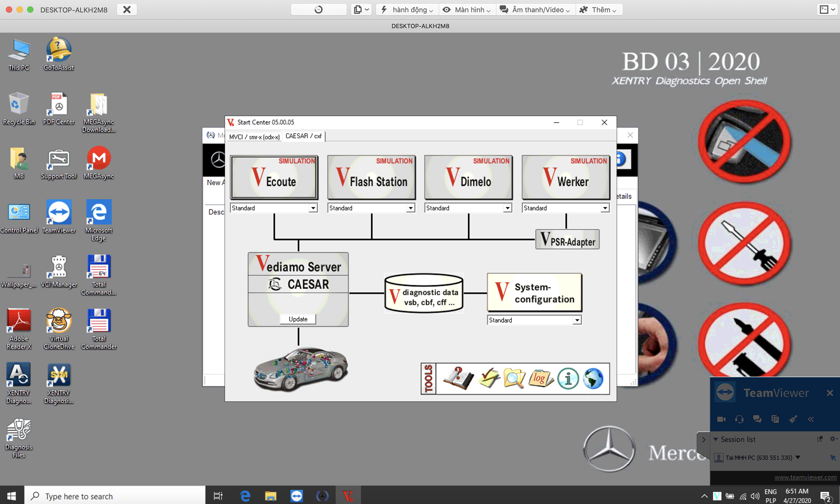Select the TeamViewer desktop shortcut
The height and width of the screenshot is (504, 840).
click(59, 217)
